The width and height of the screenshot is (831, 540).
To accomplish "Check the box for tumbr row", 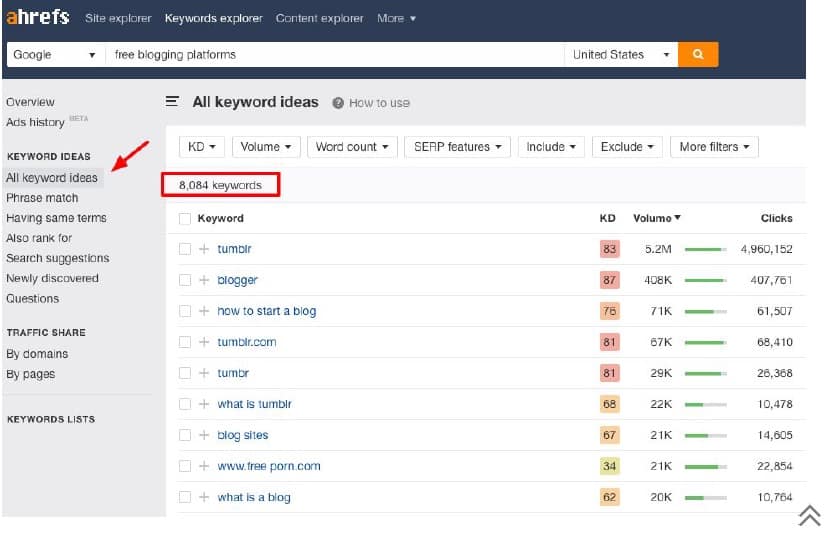I will pos(184,373).
